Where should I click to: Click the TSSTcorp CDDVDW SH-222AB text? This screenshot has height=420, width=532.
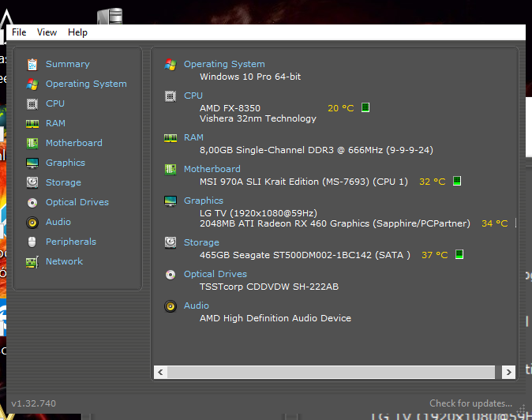point(269,287)
